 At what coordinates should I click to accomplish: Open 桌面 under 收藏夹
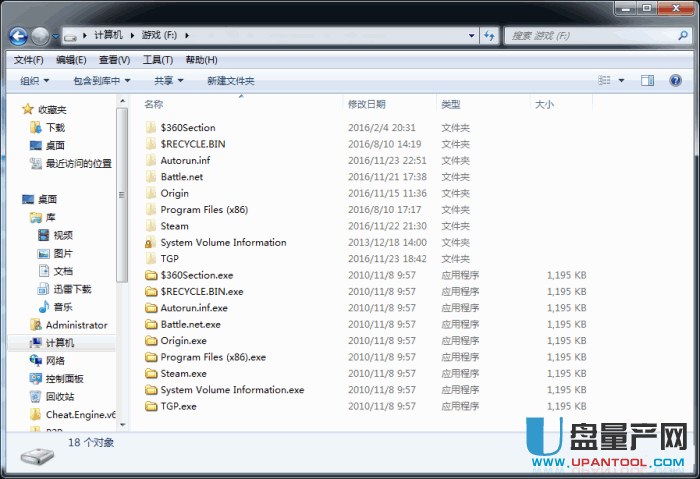[x=47, y=146]
